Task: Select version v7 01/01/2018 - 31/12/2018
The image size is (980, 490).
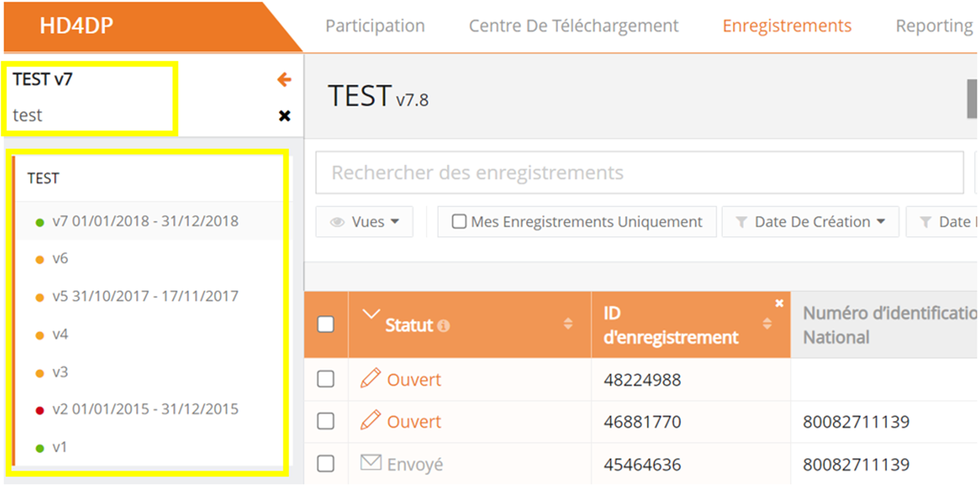Action: tap(145, 221)
